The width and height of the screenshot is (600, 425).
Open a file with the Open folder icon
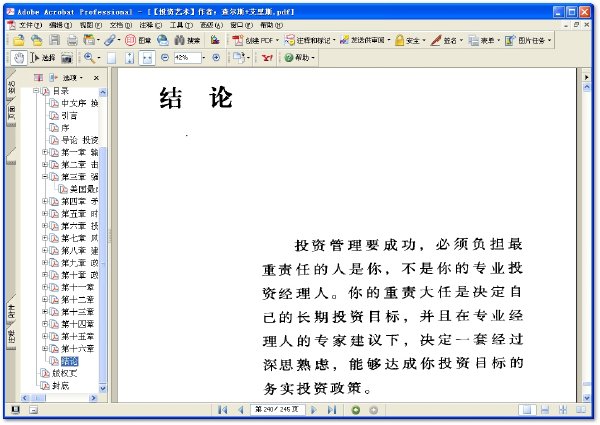pyautogui.click(x=19, y=40)
